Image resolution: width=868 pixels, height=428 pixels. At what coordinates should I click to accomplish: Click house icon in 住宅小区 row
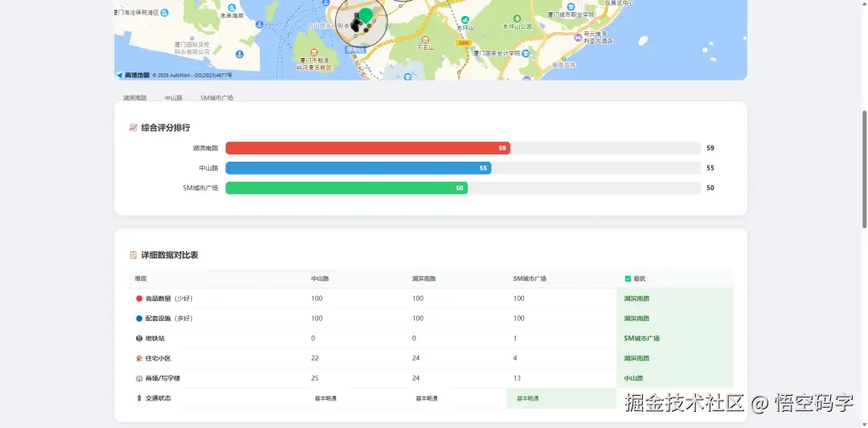point(139,358)
